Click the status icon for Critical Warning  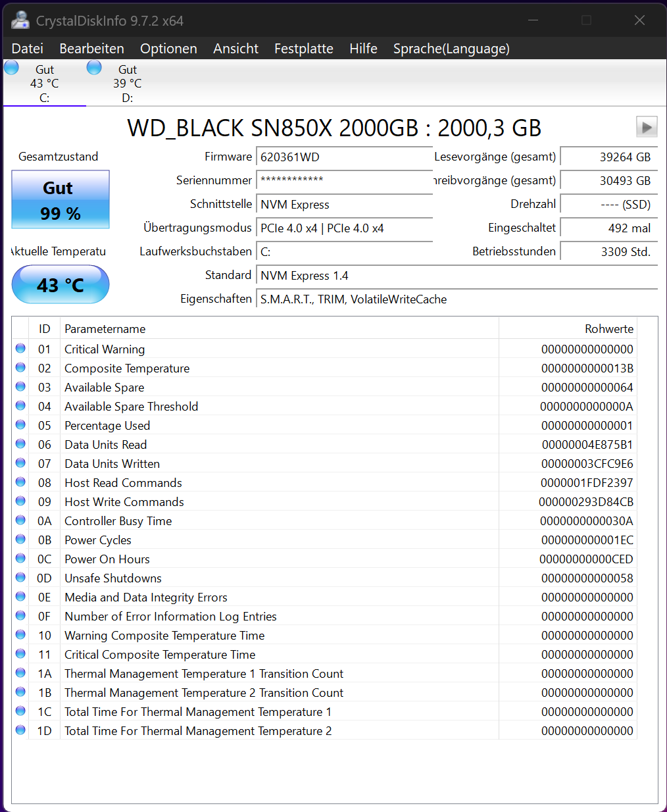pos(20,348)
